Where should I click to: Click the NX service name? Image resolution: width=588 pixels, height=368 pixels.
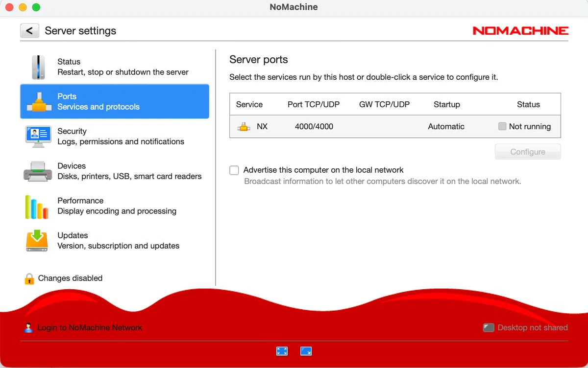click(x=262, y=126)
